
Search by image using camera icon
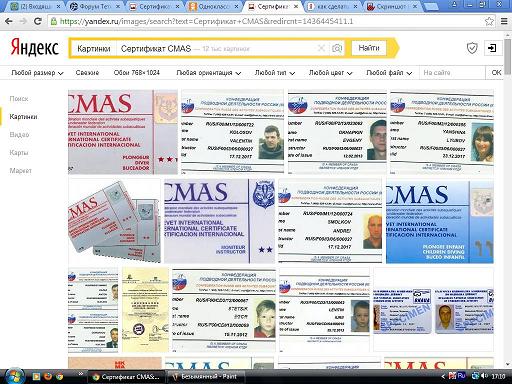pos(337,49)
